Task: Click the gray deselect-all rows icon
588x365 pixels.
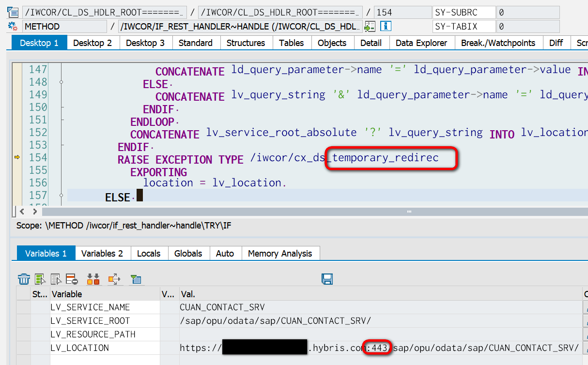Action: [56, 279]
